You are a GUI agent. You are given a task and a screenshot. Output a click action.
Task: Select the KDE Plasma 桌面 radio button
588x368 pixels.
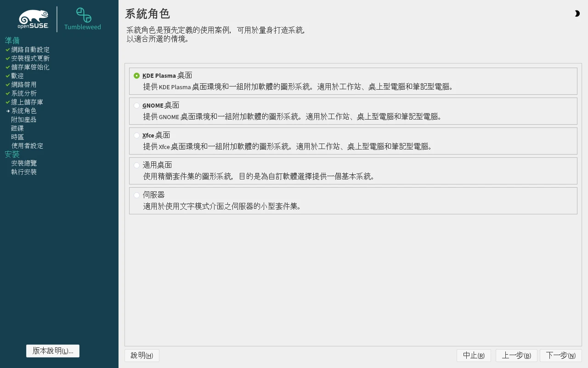[136, 75]
